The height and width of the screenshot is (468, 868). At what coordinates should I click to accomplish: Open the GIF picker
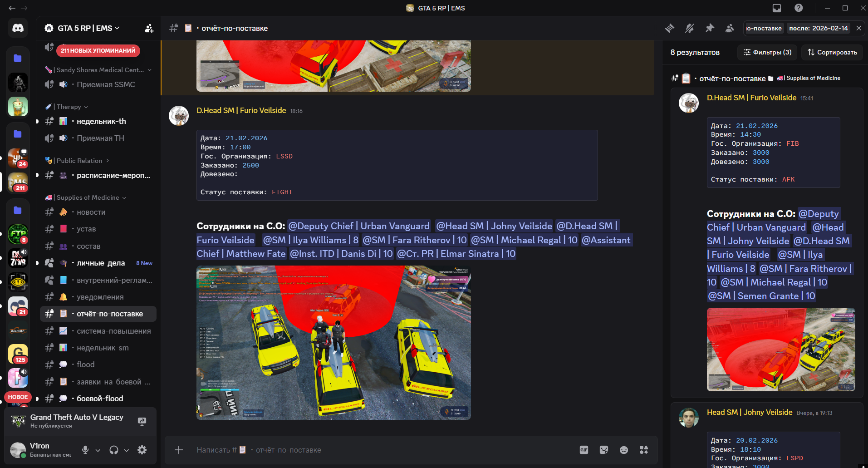[584, 450]
